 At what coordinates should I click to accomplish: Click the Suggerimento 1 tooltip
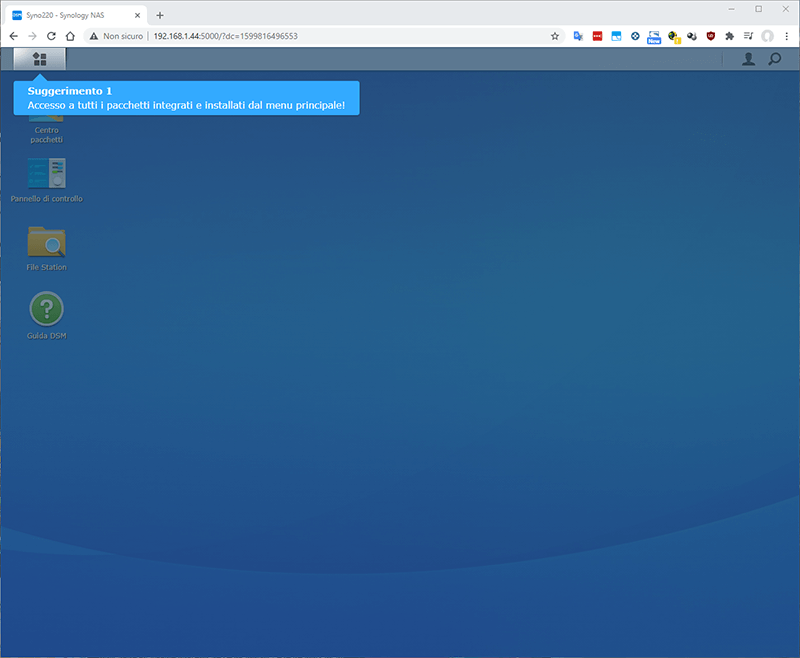tap(186, 98)
